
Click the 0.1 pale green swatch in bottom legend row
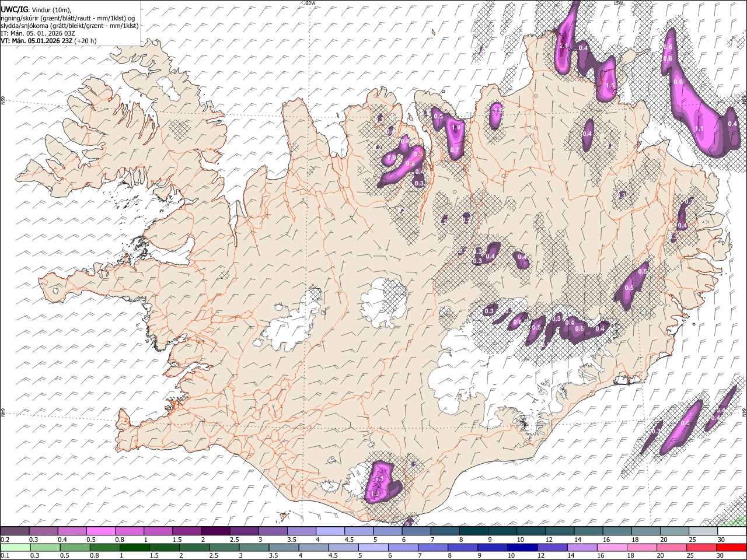point(15,547)
